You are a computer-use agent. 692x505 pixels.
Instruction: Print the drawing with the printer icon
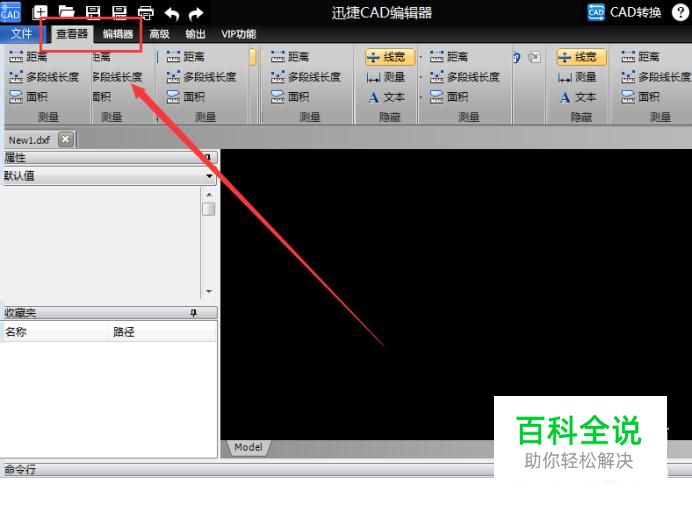(x=146, y=13)
